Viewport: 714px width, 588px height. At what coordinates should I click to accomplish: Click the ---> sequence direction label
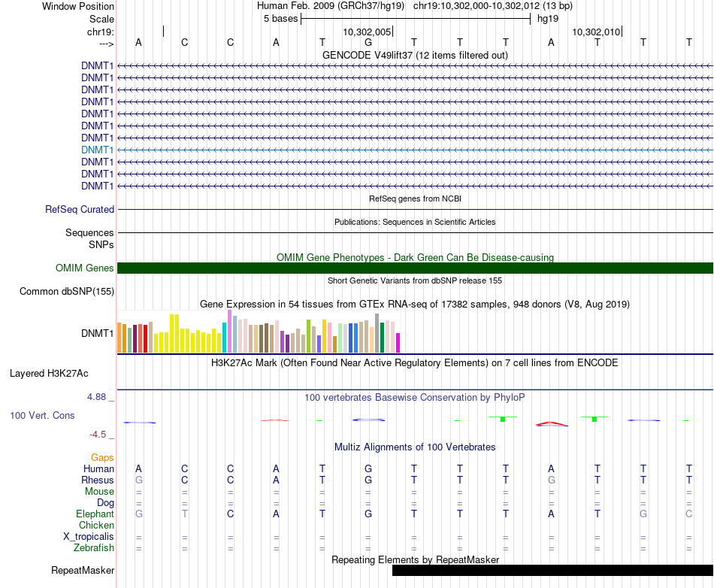click(106, 44)
